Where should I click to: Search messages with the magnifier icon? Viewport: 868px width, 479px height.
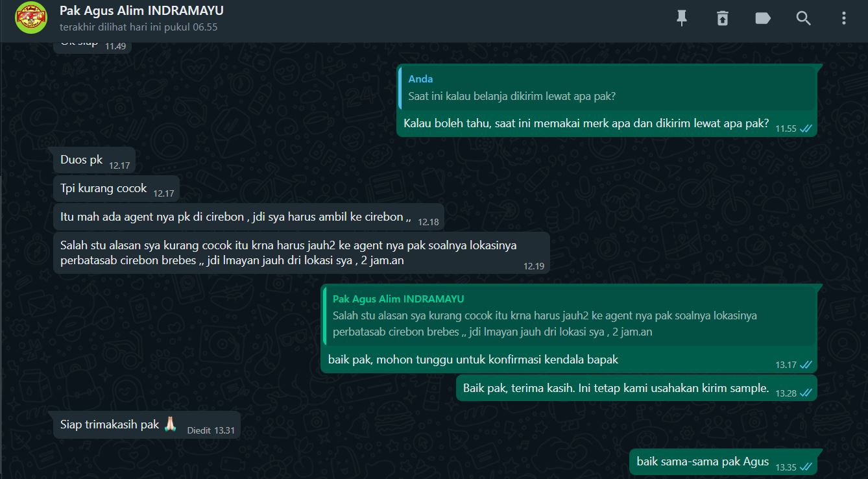point(804,18)
